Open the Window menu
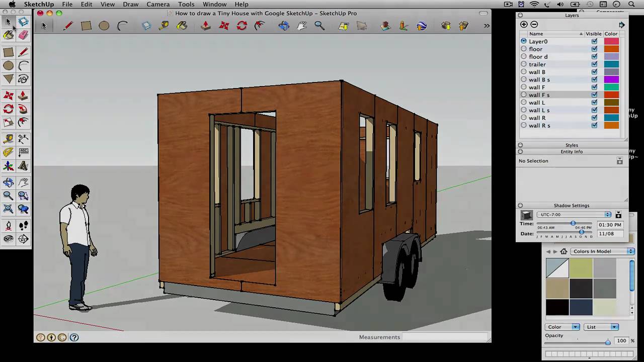The width and height of the screenshot is (644, 362). click(x=214, y=5)
